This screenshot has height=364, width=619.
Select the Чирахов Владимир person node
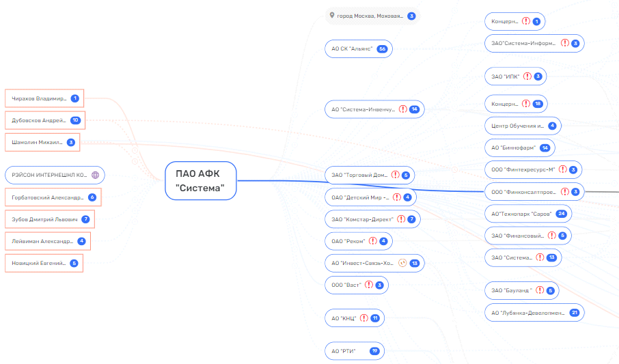pos(44,98)
